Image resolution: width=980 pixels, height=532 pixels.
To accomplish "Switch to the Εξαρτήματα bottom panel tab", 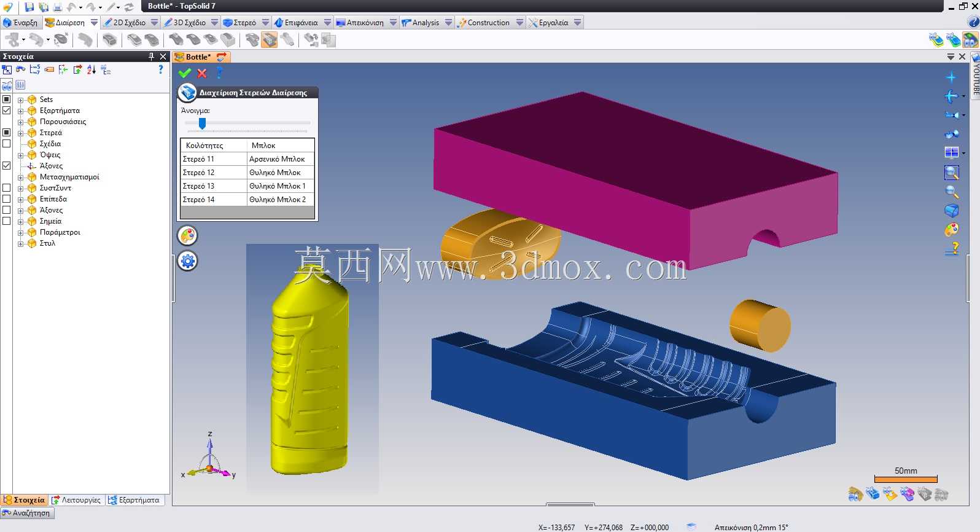I will (x=134, y=500).
